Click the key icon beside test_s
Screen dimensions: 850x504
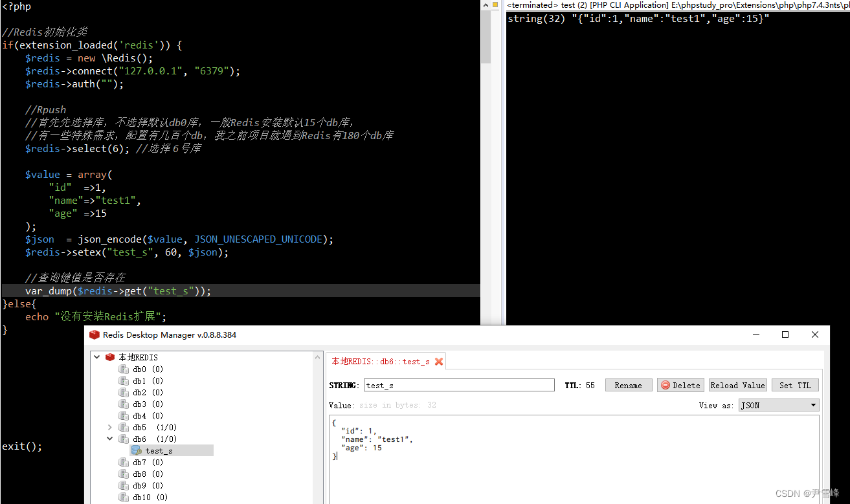pyautogui.click(x=136, y=450)
